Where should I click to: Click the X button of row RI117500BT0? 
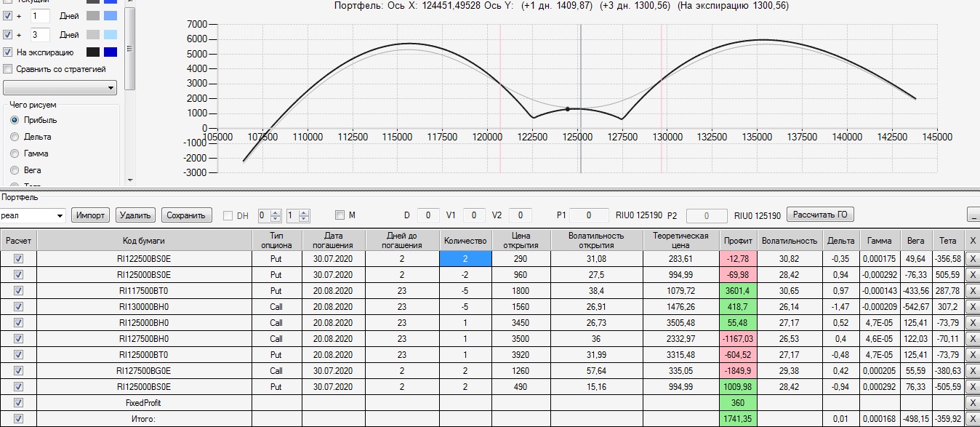971,290
